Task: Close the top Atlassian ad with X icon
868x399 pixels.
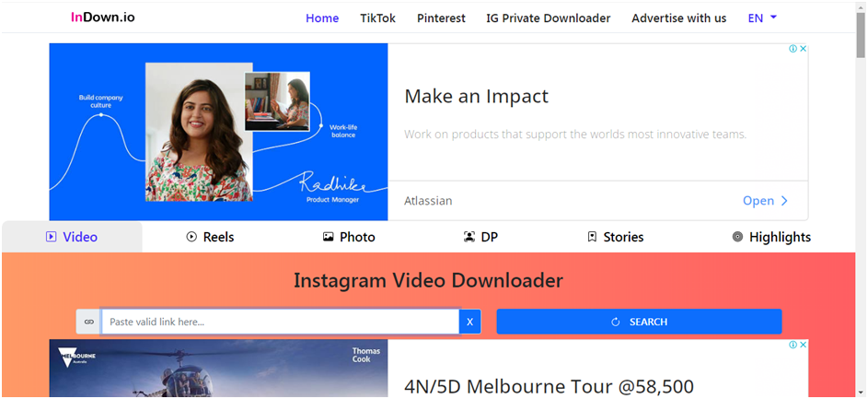Action: click(x=803, y=49)
